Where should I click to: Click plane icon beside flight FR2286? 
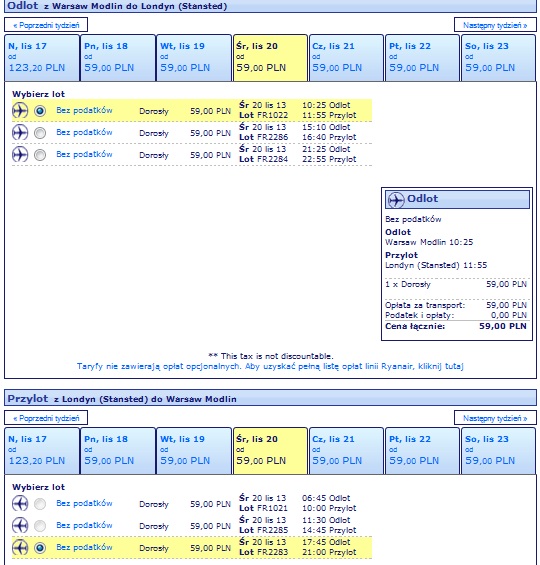tap(20, 133)
